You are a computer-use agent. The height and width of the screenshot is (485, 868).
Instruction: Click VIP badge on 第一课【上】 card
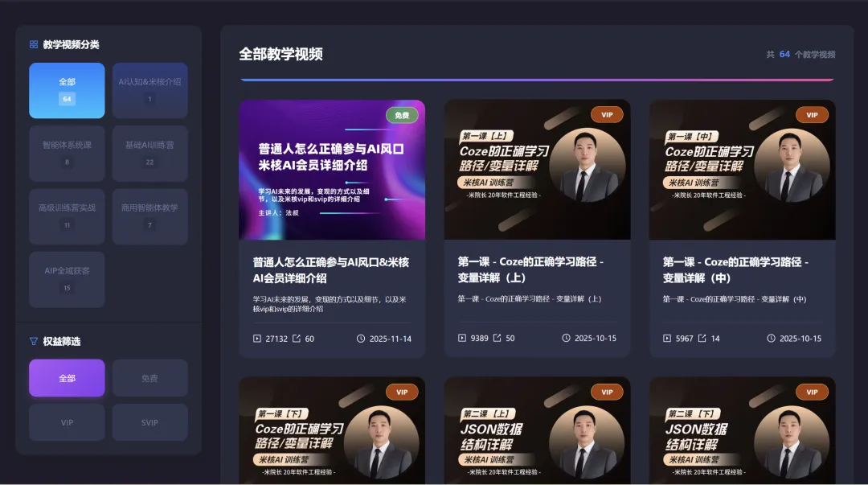click(608, 115)
